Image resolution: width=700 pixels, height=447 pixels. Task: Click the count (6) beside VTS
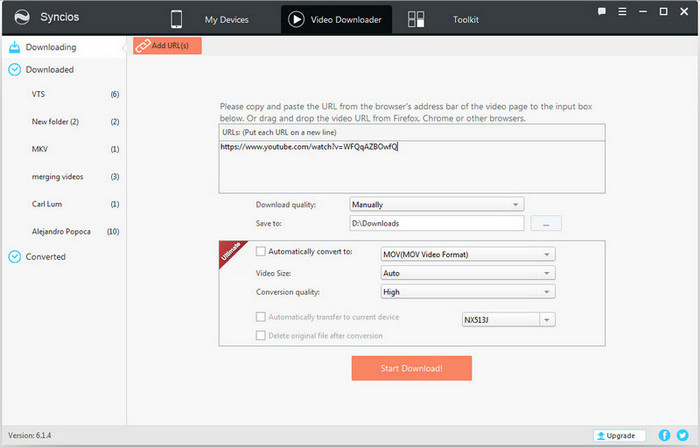tap(115, 94)
